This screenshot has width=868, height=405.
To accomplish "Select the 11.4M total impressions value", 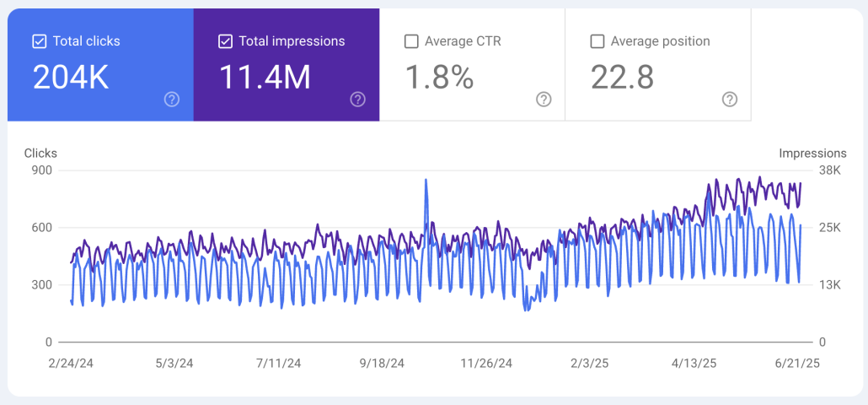I will [265, 78].
